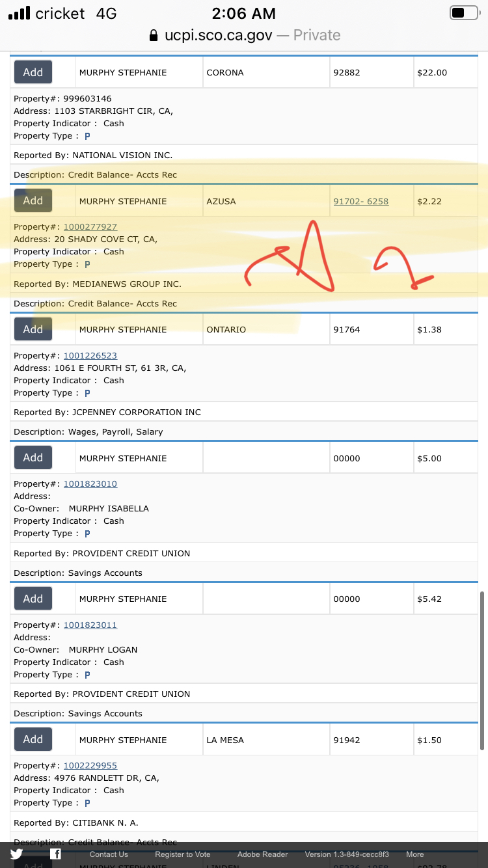Select Reported By: JCPENNEY CORPORATION INC

107,413
